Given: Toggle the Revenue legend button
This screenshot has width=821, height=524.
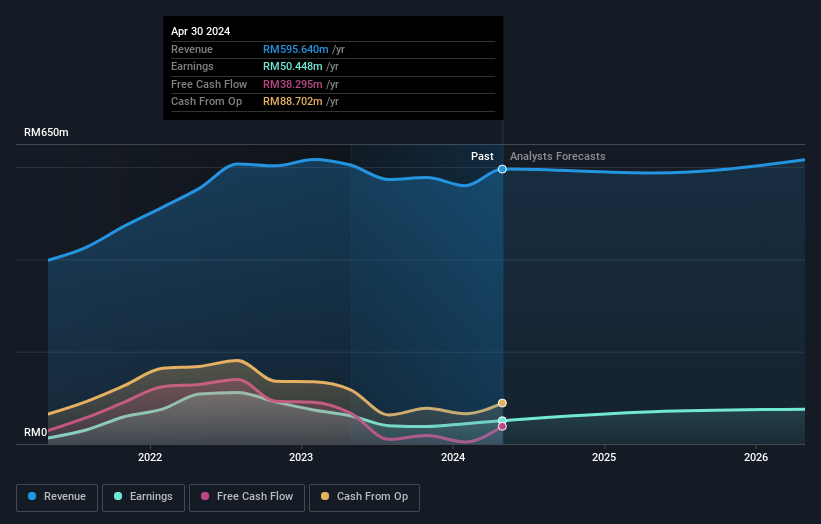Looking at the screenshot, I should coord(57,497).
